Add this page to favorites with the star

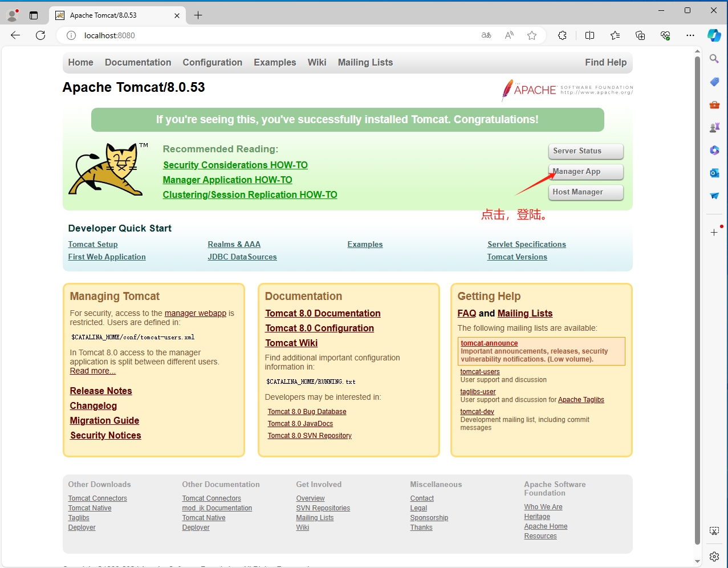pyautogui.click(x=532, y=35)
